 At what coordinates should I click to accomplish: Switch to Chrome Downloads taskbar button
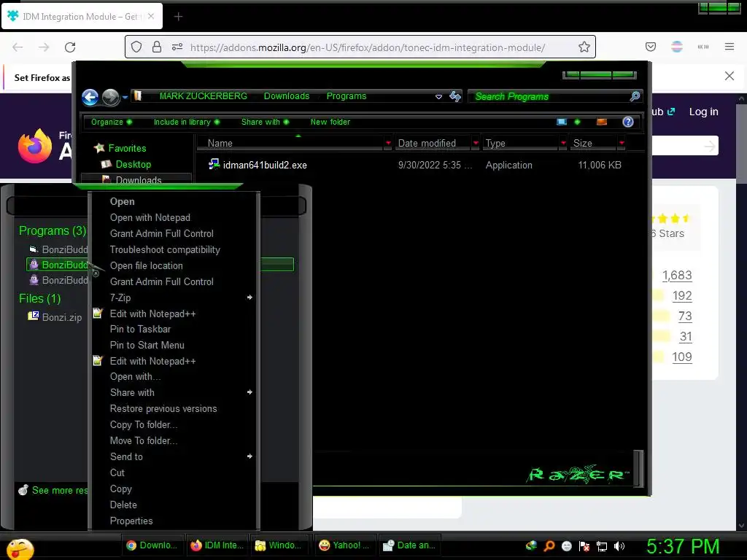point(152,545)
